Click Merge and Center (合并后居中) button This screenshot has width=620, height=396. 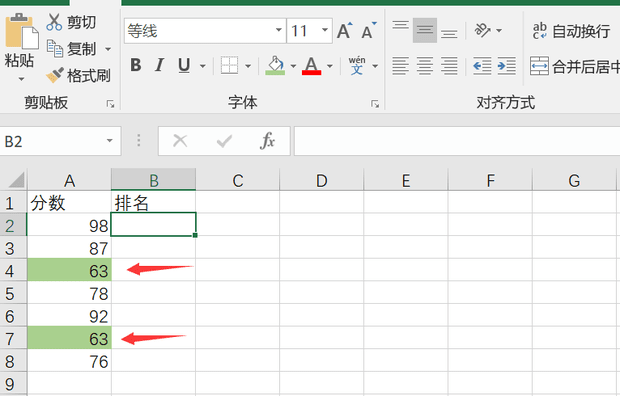point(575,66)
